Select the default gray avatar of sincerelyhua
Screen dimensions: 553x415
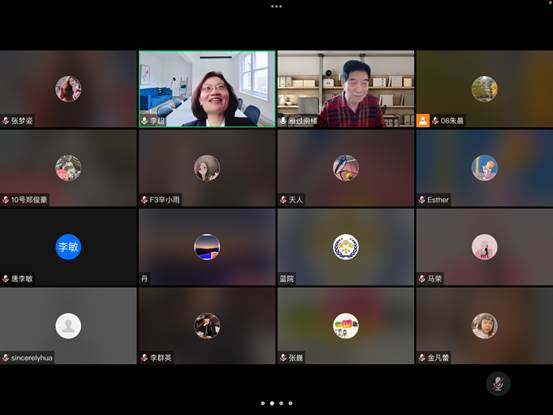(x=68, y=326)
